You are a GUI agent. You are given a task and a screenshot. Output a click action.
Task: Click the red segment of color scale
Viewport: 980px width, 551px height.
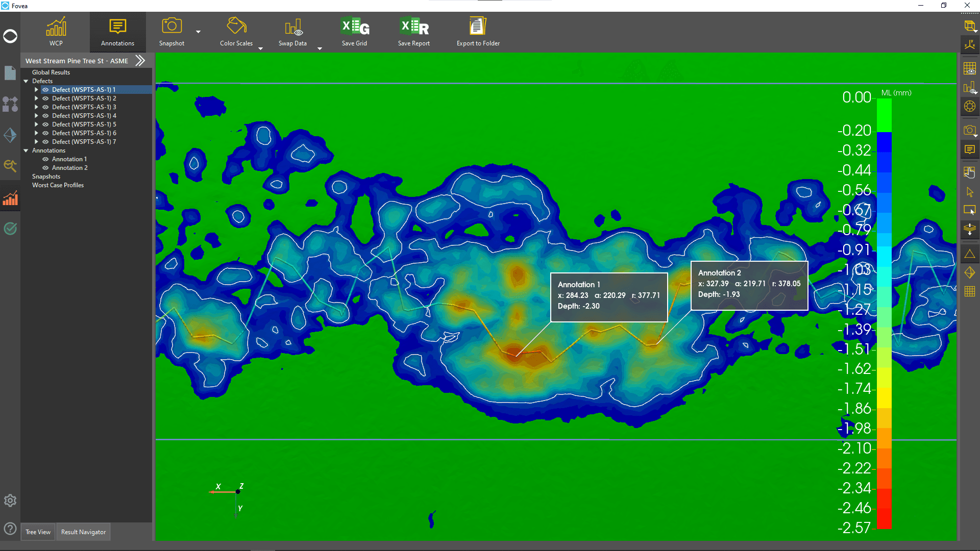point(884,509)
